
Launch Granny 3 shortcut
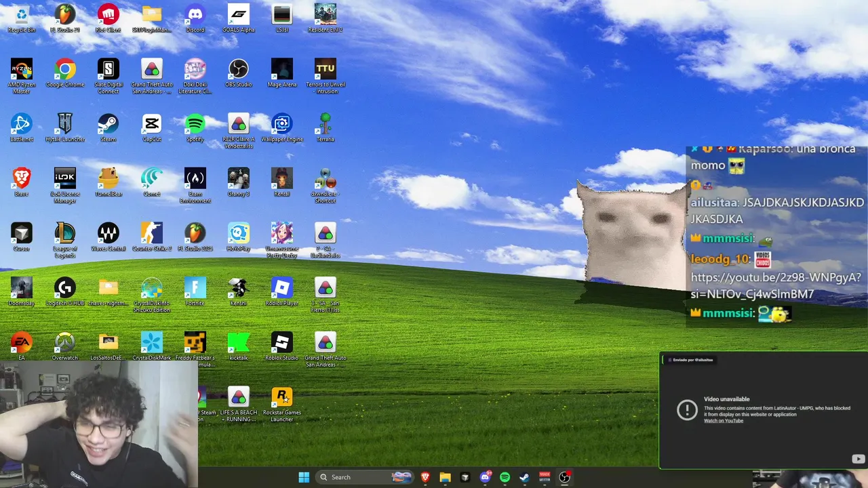tap(239, 182)
